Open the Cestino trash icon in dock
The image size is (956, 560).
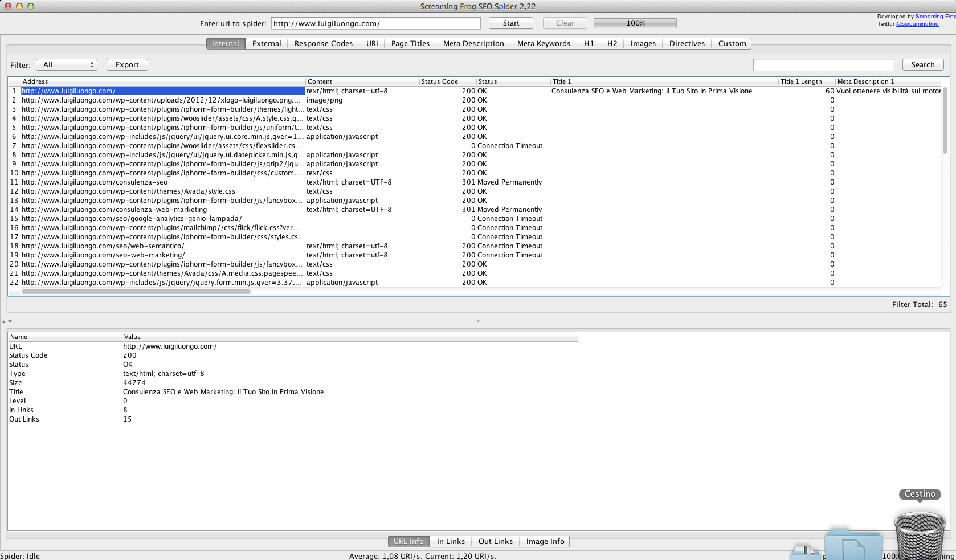tap(920, 534)
